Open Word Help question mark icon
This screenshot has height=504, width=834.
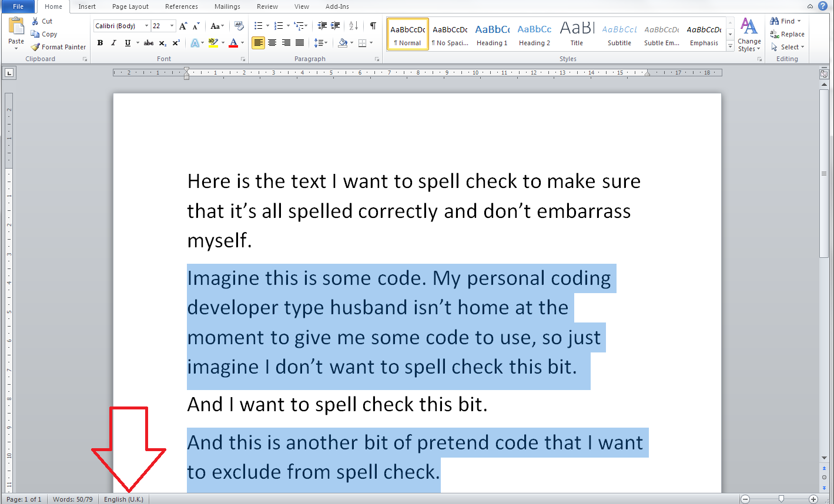pyautogui.click(x=823, y=6)
